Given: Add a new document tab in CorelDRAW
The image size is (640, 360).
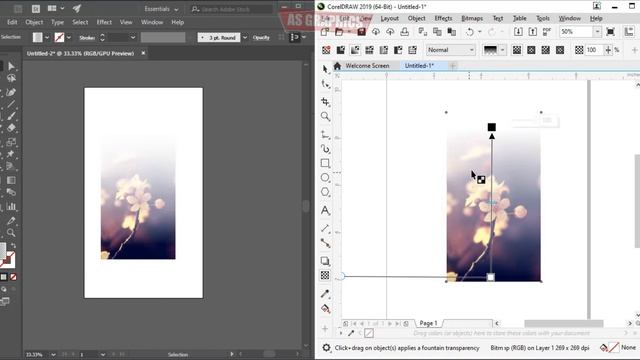Looking at the screenshot, I should point(453,66).
